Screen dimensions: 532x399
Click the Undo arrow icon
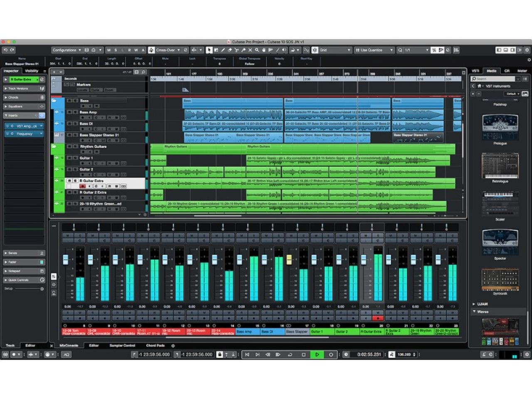coord(6,50)
